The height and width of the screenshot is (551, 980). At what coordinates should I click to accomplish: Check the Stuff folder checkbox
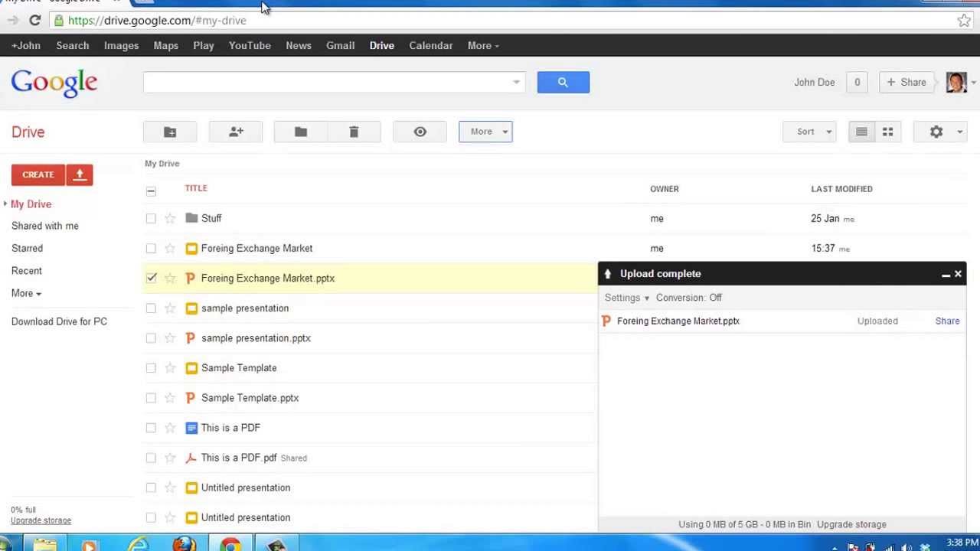click(x=151, y=218)
